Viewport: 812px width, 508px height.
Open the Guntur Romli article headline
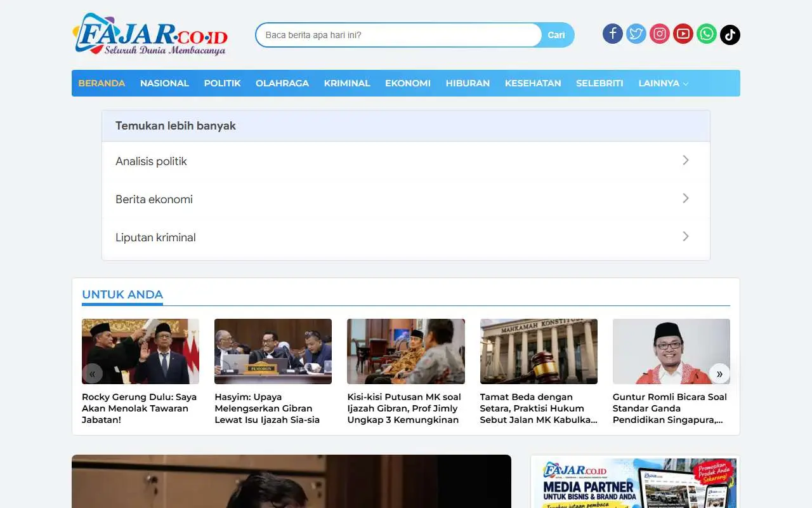coord(671,408)
